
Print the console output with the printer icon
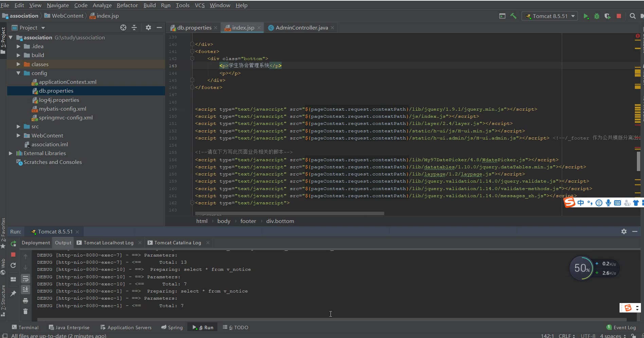(25, 301)
